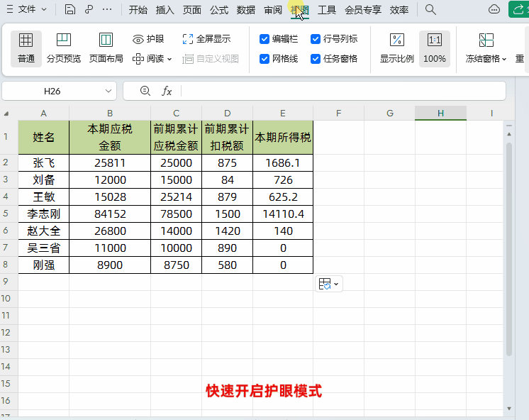Click the cloud sync status icon
Image resolution: width=529 pixels, height=420 pixels.
[494, 9]
